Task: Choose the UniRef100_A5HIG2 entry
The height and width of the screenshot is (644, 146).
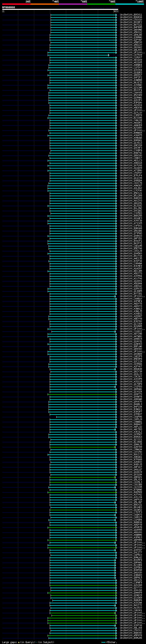Action: tap(131, 32)
